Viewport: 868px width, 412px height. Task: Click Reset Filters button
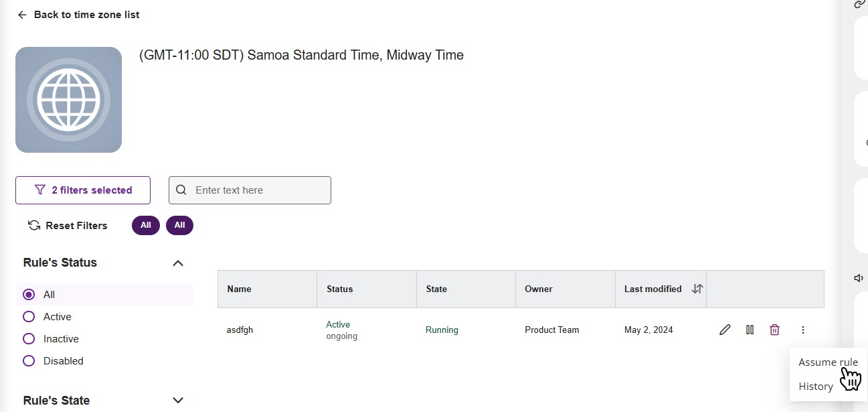(x=68, y=226)
